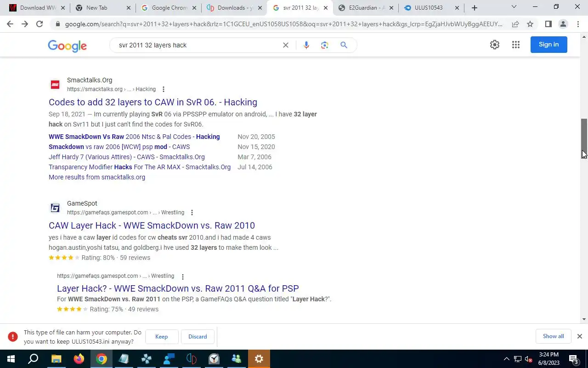Viewport: 588px width, 368px height.
Task: Switch to ULUS10543 tab
Action: coord(431,8)
